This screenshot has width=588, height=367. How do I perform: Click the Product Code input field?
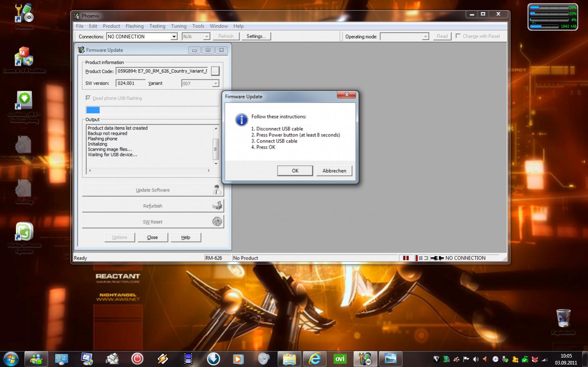pyautogui.click(x=162, y=71)
